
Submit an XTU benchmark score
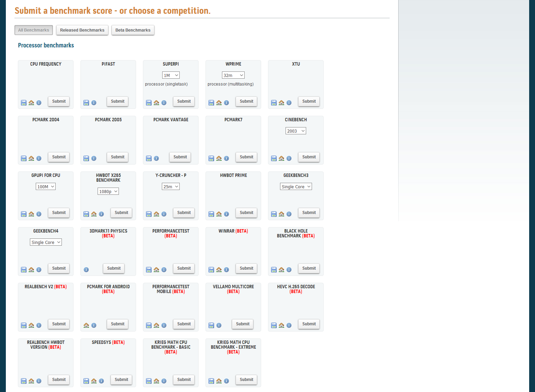(x=309, y=101)
